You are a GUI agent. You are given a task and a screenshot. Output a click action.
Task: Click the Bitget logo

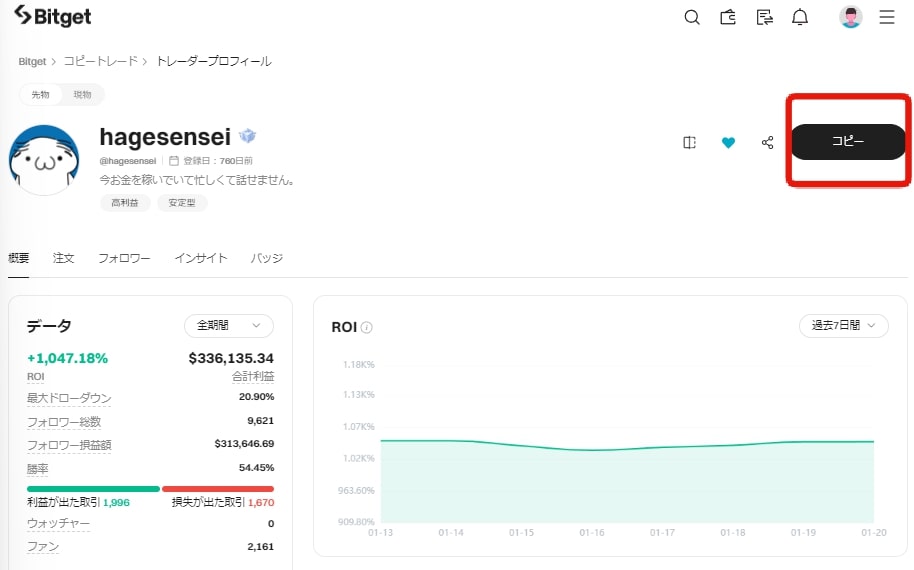[52, 16]
